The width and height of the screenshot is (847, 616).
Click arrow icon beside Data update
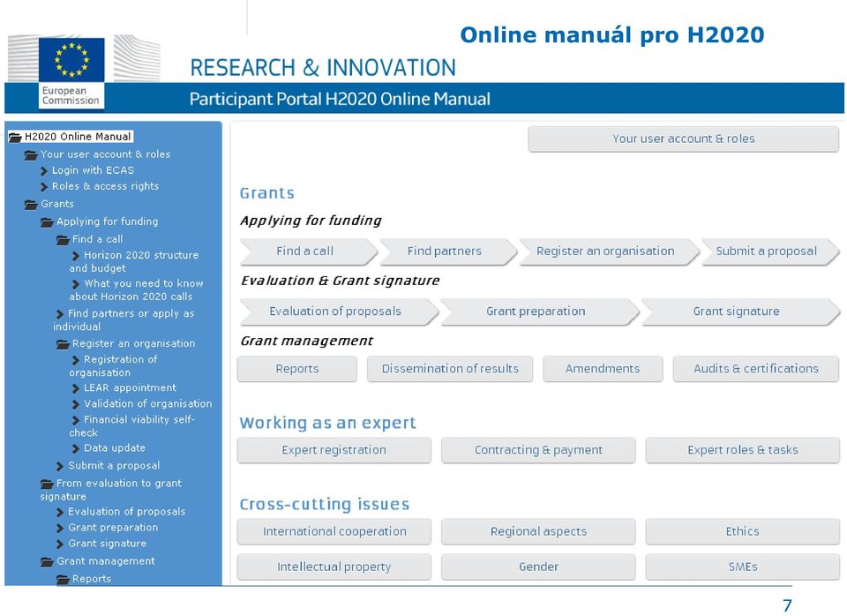point(76,448)
